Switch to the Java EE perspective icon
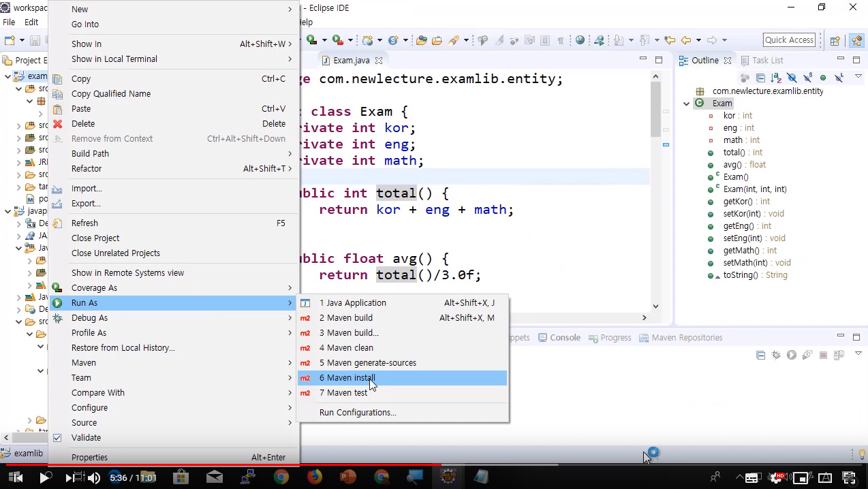Viewport: 868px width, 489px height. tap(856, 40)
